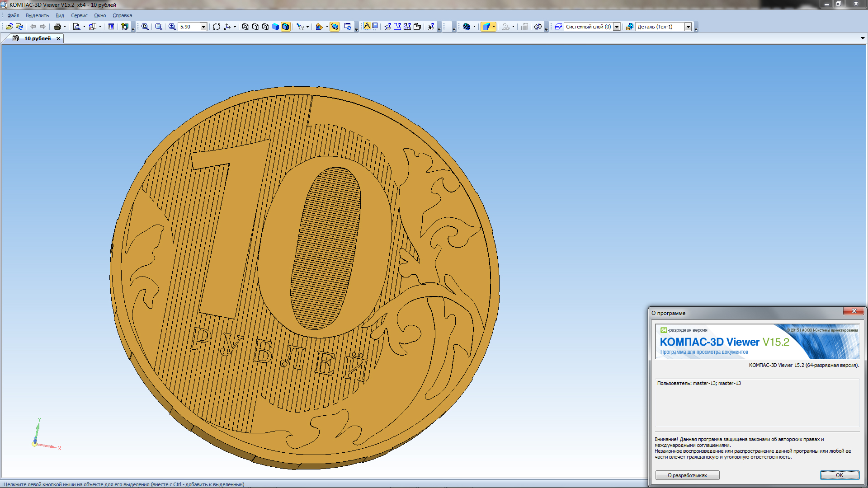This screenshot has height=488, width=868.
Task: Click the check intersections measurement icon
Action: point(431,27)
